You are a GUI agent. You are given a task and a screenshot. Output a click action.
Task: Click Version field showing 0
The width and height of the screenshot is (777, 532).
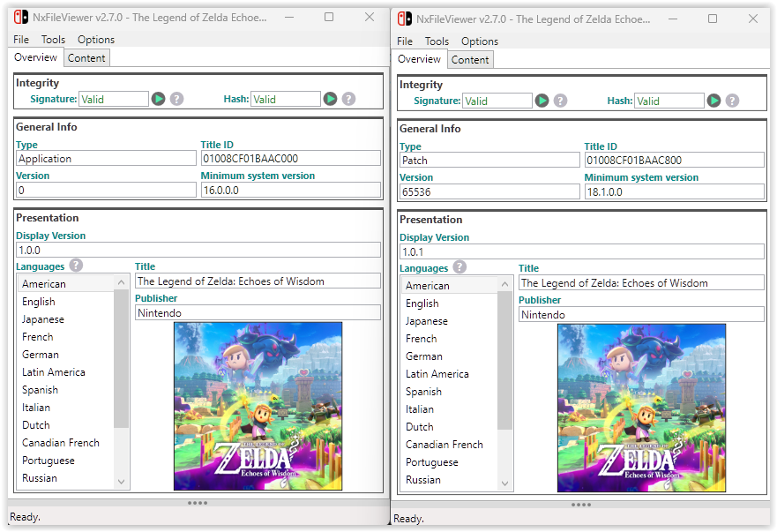pos(106,190)
